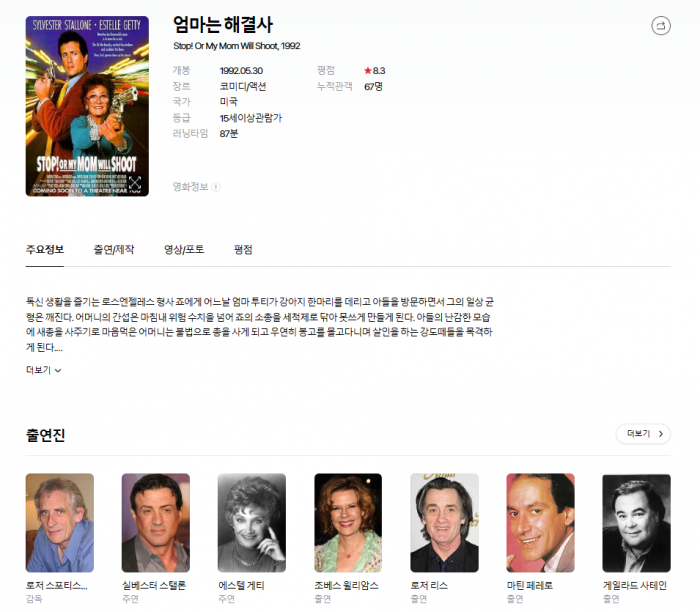Click the 출연진 section heading
Viewport: 700px width, 612px height.
click(46, 434)
